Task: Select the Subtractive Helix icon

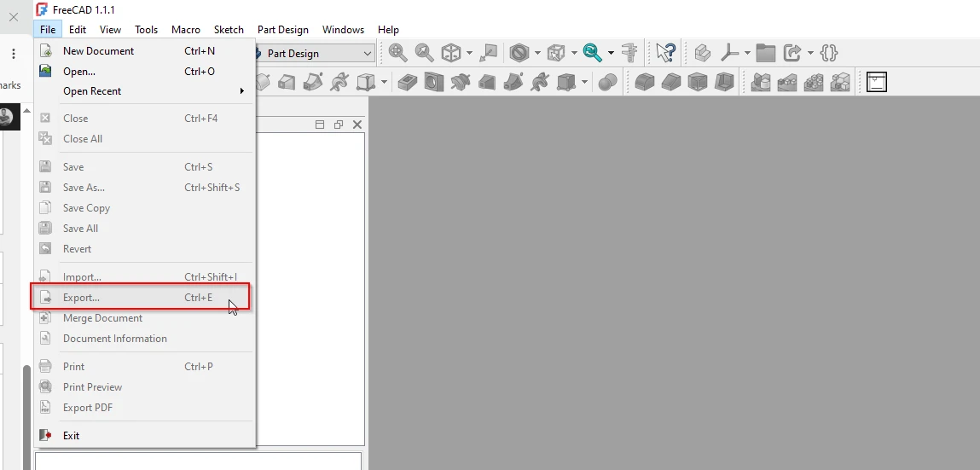Action: [539, 82]
